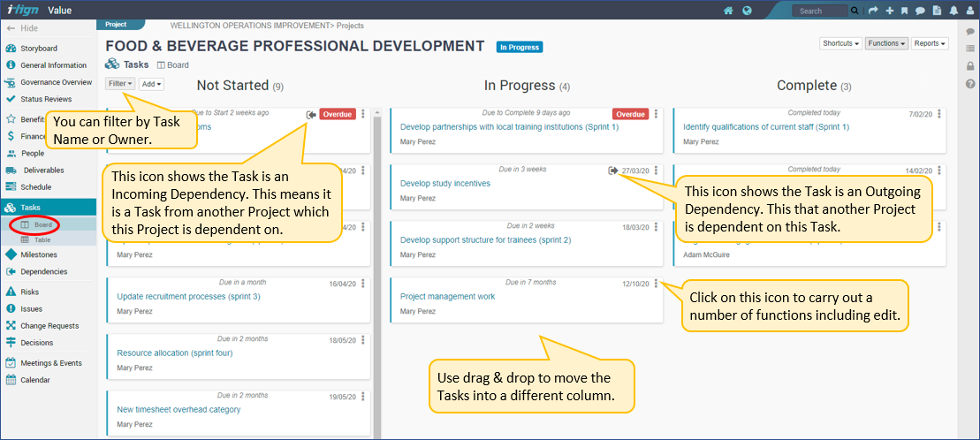The image size is (980, 440).
Task: Open the help question mark icon
Action: [x=970, y=84]
